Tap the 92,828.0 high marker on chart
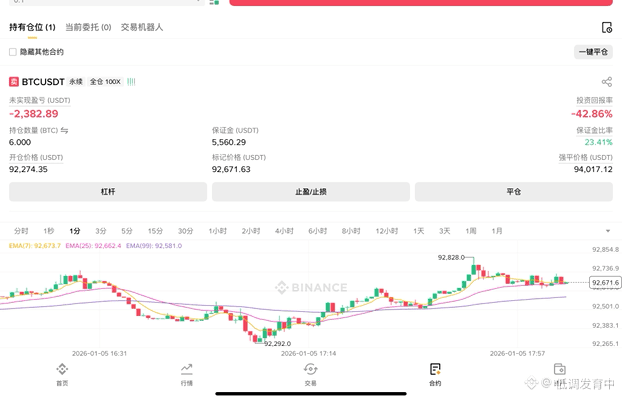This screenshot has width=622, height=400. click(451, 258)
